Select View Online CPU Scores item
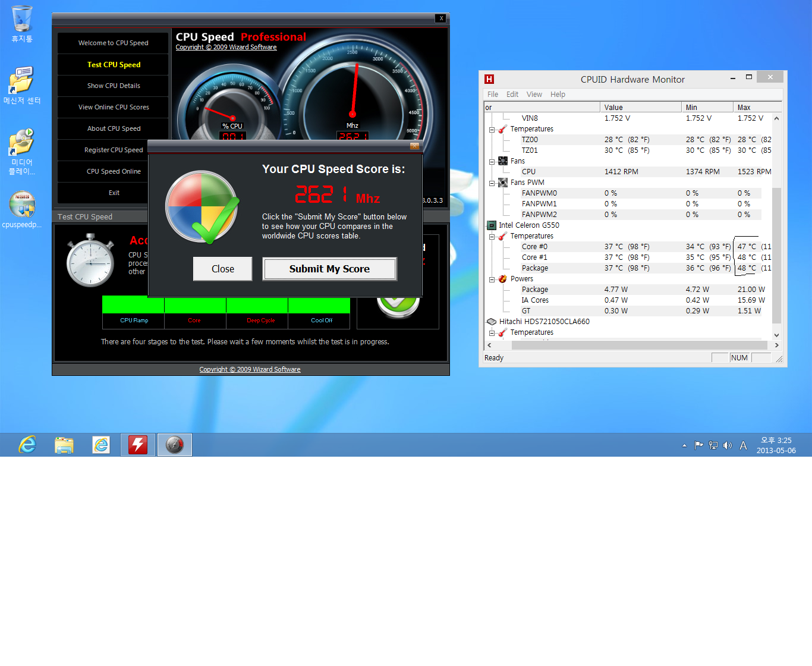The width and height of the screenshot is (812, 666). (113, 107)
